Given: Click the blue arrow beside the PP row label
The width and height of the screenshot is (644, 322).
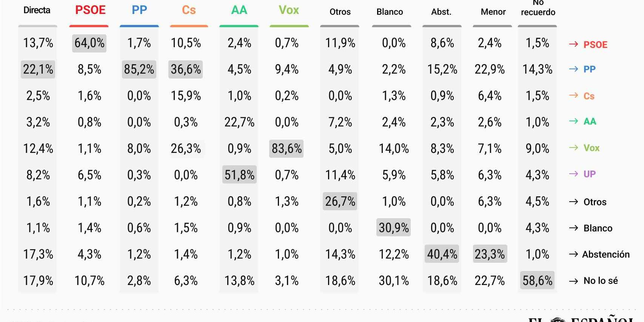Looking at the screenshot, I should pyautogui.click(x=573, y=69).
